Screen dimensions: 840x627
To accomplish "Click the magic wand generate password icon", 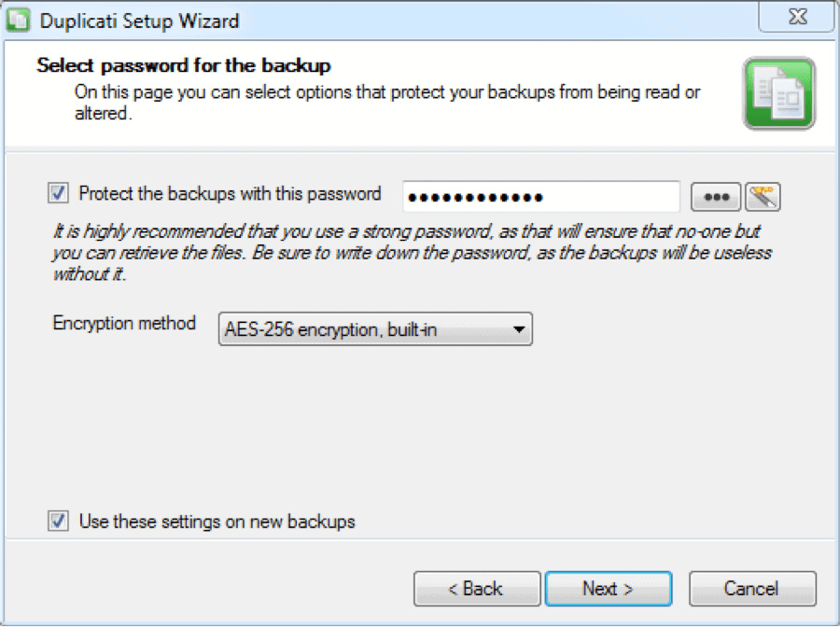I will (763, 197).
